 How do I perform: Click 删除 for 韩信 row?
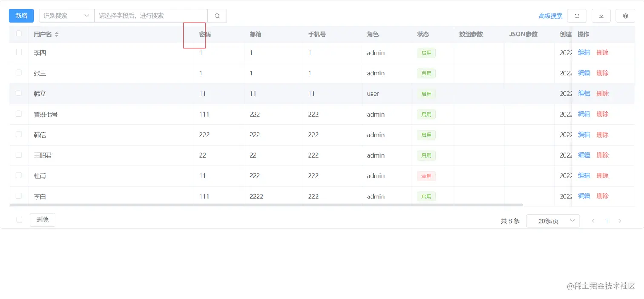click(x=602, y=135)
